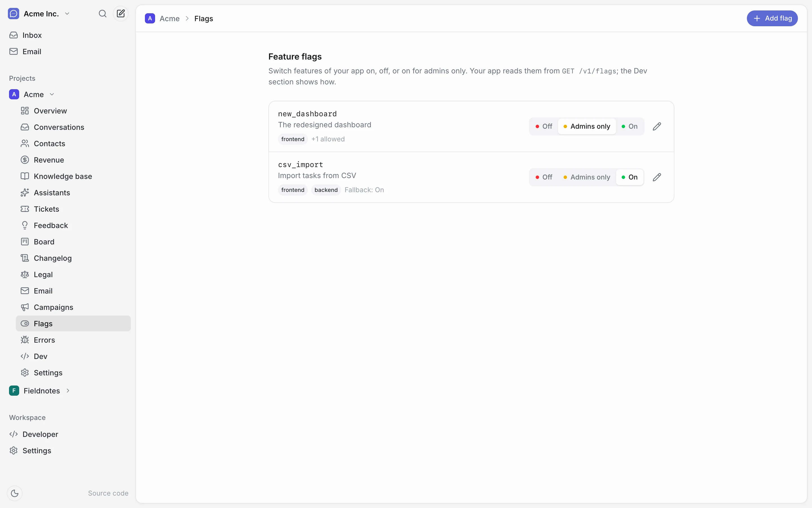The width and height of the screenshot is (812, 508).
Task: Toggle dark mode moon icon
Action: click(x=14, y=493)
